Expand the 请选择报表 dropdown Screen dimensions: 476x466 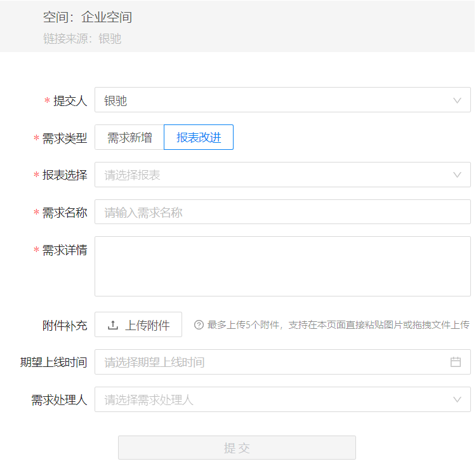273,175
